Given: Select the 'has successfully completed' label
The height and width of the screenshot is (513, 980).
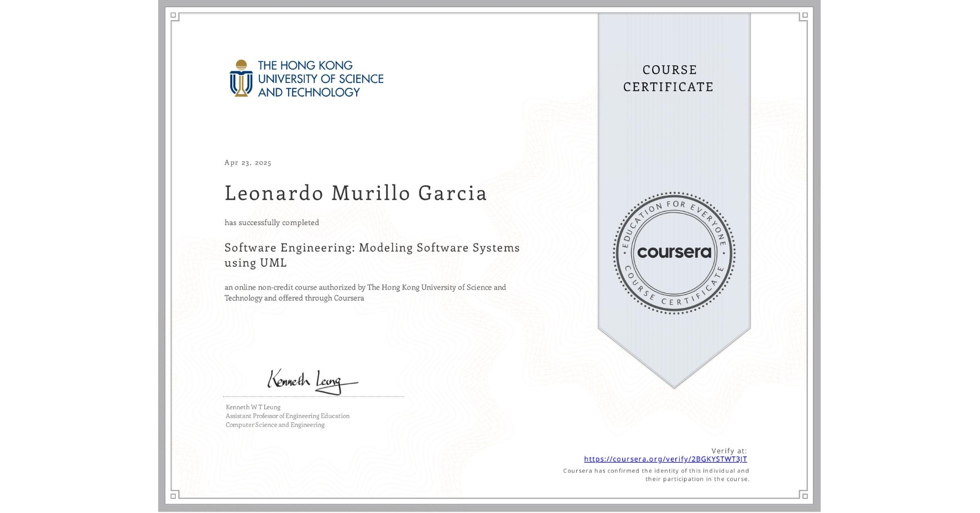Looking at the screenshot, I should (272, 222).
